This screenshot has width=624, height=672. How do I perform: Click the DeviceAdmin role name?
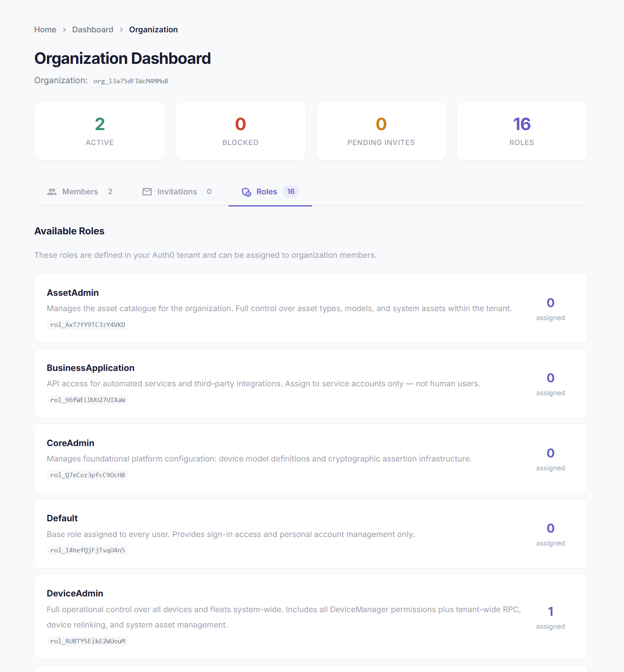75,593
